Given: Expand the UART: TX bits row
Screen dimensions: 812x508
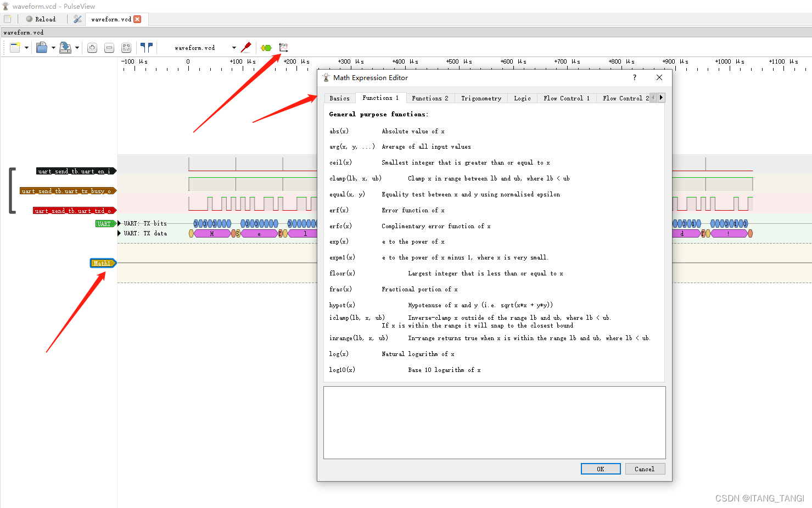Looking at the screenshot, I should 119,223.
